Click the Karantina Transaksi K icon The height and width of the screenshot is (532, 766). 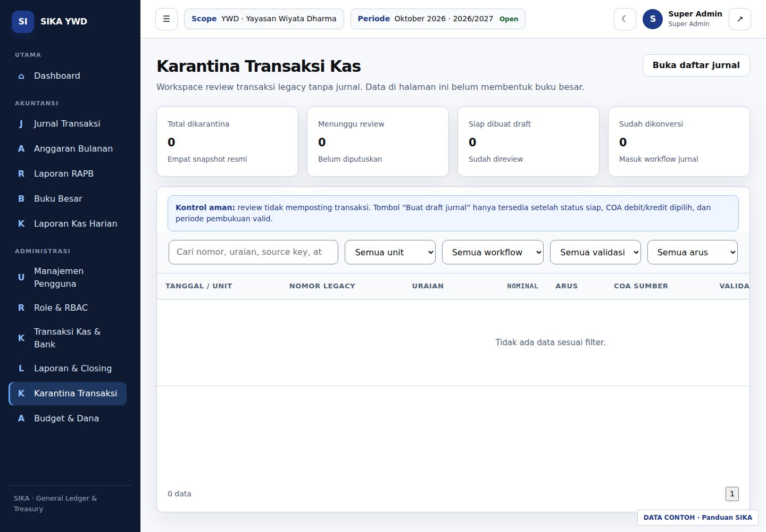[21, 393]
